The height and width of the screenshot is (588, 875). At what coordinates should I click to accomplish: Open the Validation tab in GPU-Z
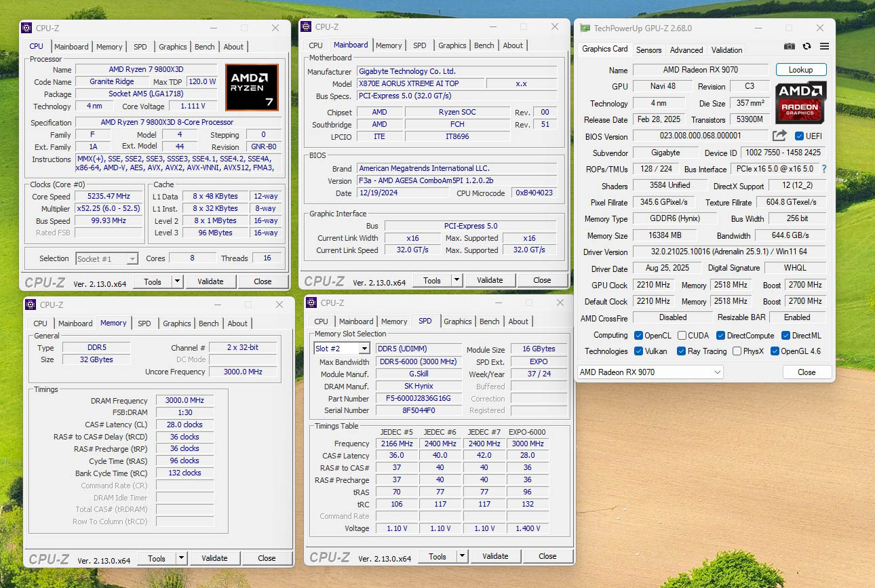tap(726, 50)
